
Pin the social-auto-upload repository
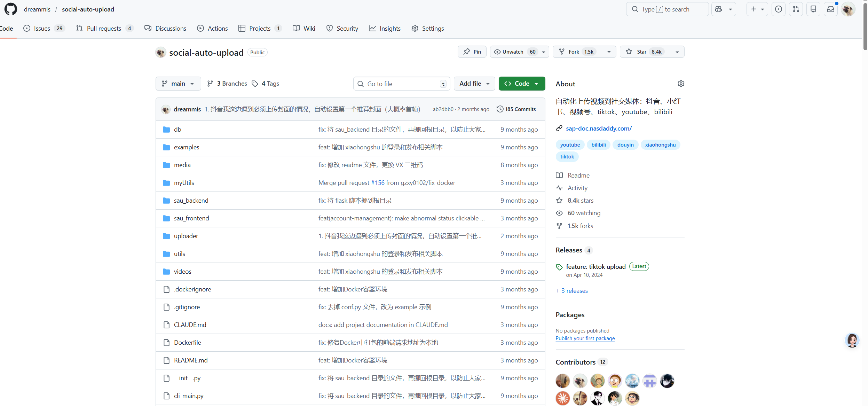click(472, 52)
